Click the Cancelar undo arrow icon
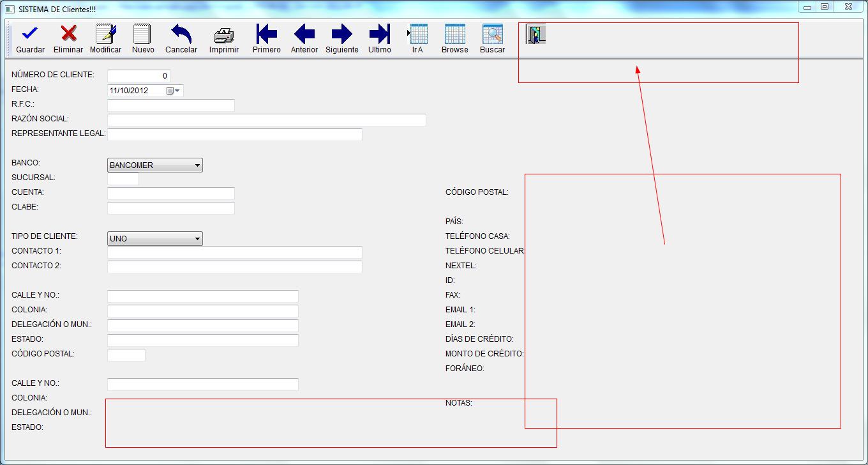 click(x=181, y=33)
